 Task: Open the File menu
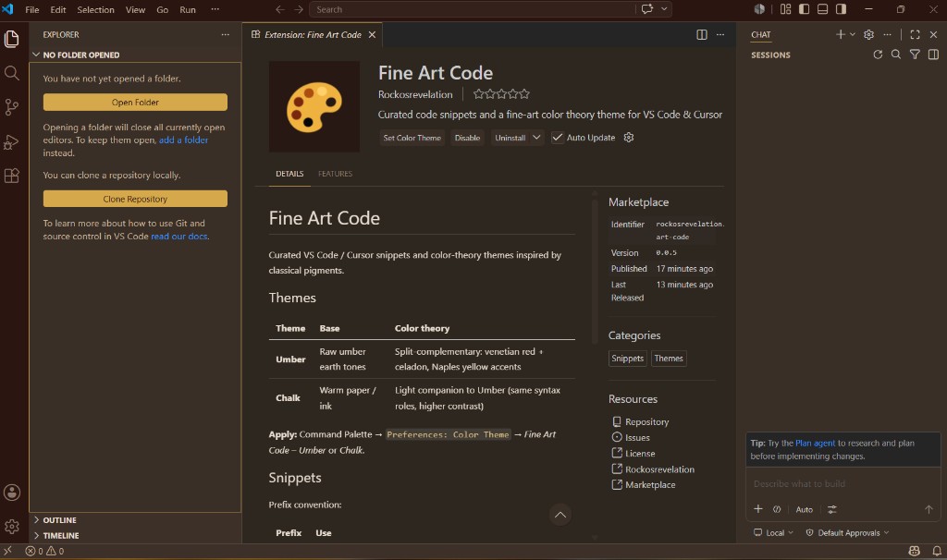click(32, 9)
